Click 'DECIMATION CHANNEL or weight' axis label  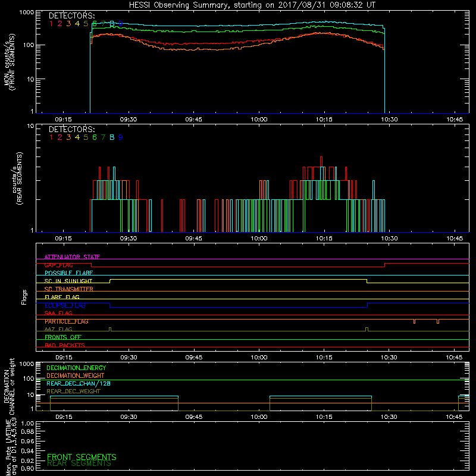click(10, 386)
